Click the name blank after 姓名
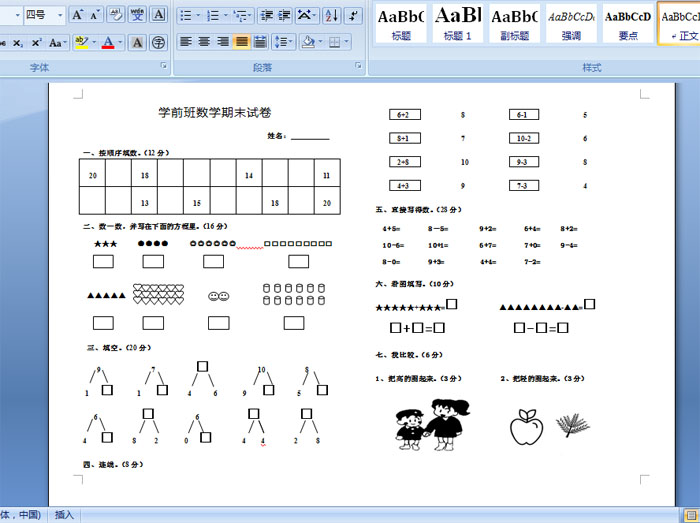Viewport: 700px width, 523px height. [x=310, y=136]
